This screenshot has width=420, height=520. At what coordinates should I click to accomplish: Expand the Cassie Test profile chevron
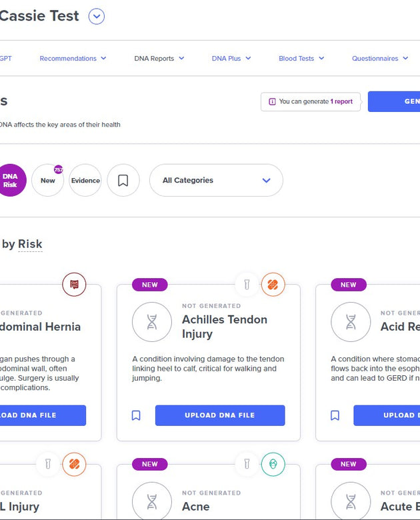click(97, 17)
